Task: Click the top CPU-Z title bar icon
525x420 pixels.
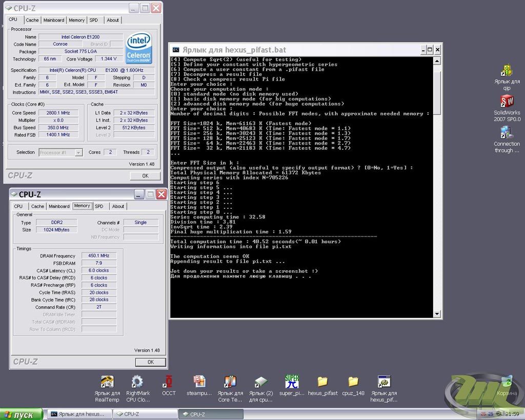Action: (9, 8)
